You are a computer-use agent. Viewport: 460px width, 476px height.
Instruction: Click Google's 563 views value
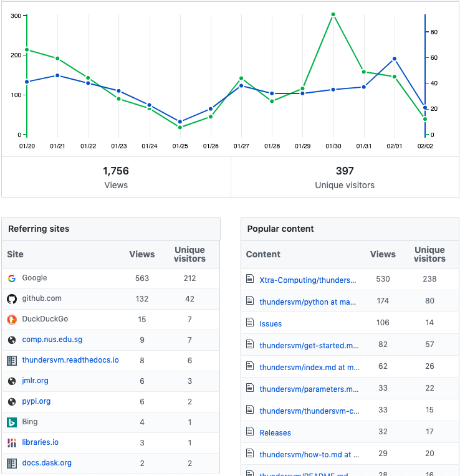click(142, 278)
